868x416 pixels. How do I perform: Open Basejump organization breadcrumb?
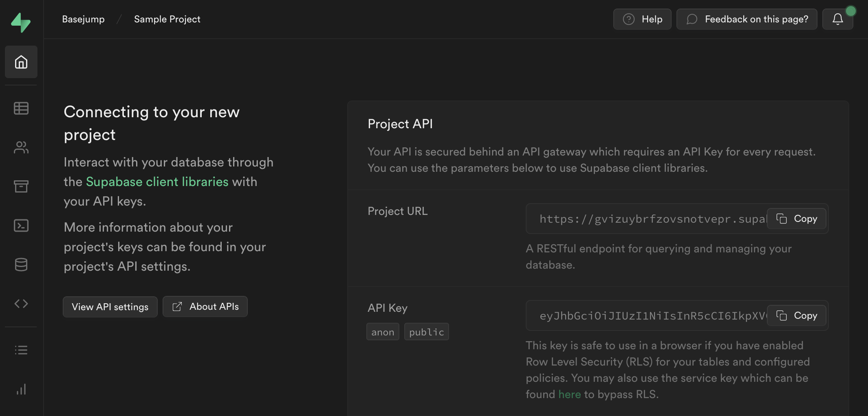click(83, 19)
